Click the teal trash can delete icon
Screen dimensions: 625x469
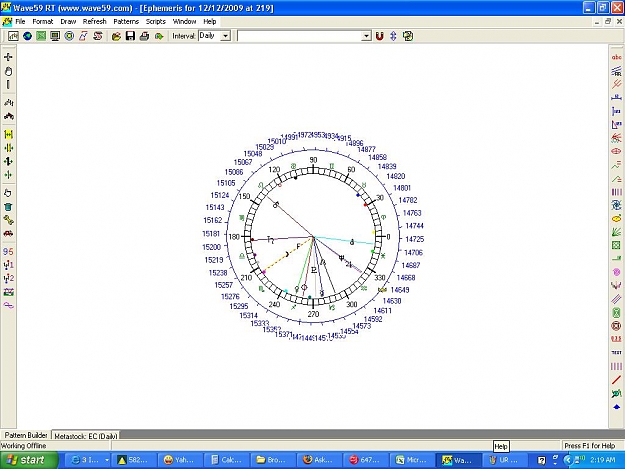click(x=8, y=207)
